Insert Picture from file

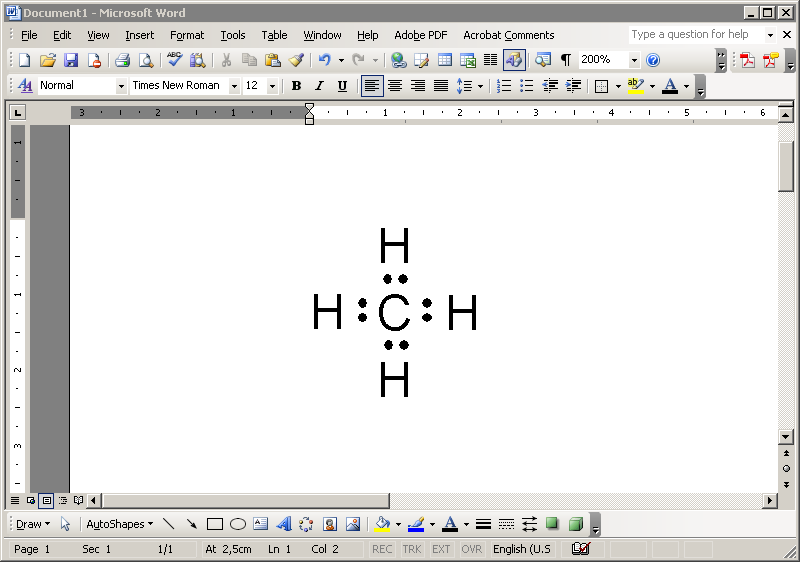click(353, 524)
